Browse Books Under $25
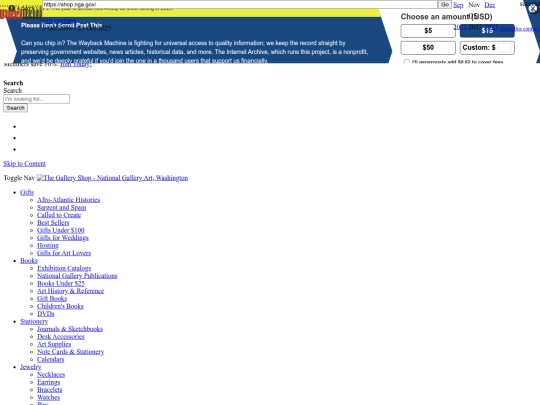 point(61,283)
